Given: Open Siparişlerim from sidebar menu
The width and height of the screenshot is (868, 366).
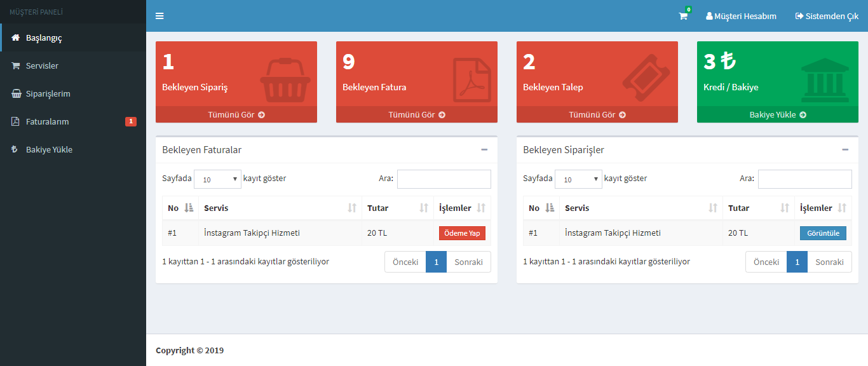Looking at the screenshot, I should [x=73, y=94].
